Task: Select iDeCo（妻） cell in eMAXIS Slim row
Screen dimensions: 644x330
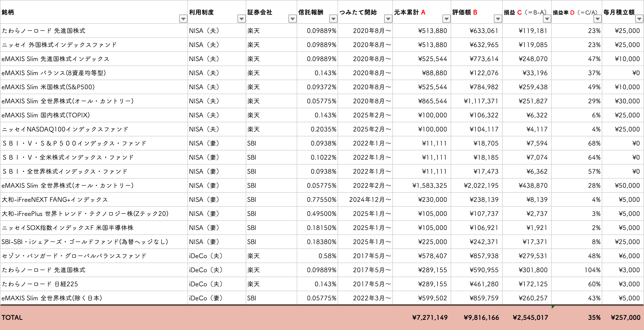Action: [x=217, y=298]
